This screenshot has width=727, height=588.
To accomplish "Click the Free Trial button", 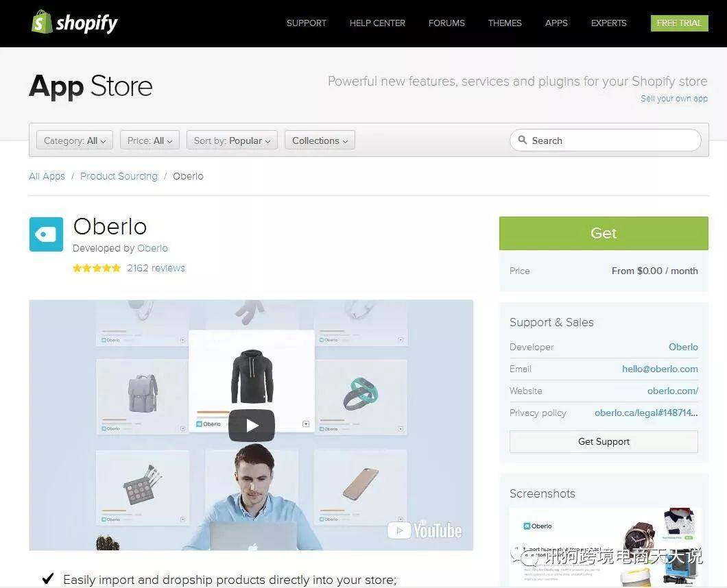I will pyautogui.click(x=679, y=23).
